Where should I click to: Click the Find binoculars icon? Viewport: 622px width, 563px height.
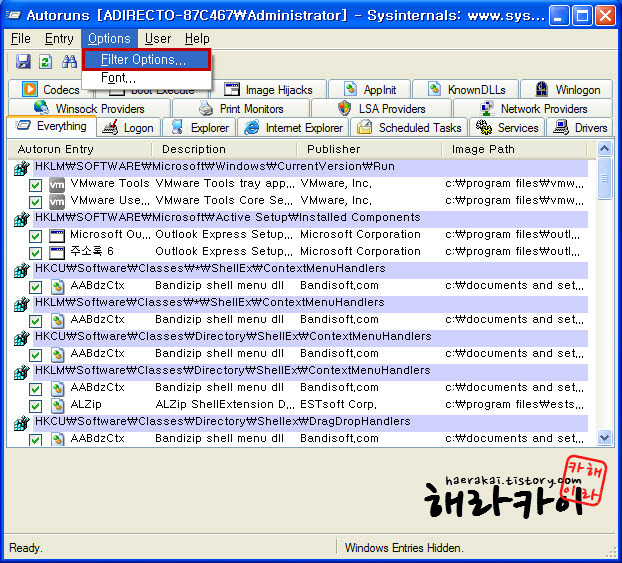[69, 61]
